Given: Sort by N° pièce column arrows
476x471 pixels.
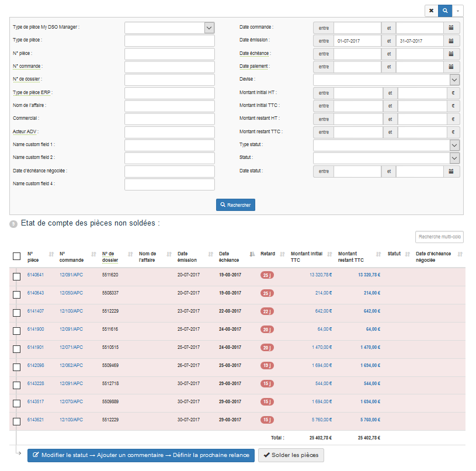Looking at the screenshot, I should pyautogui.click(x=51, y=254).
